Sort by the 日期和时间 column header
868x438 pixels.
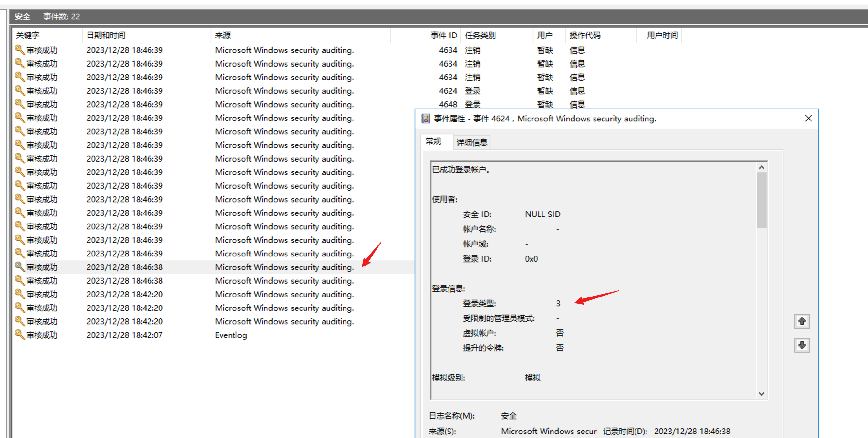[x=106, y=36]
